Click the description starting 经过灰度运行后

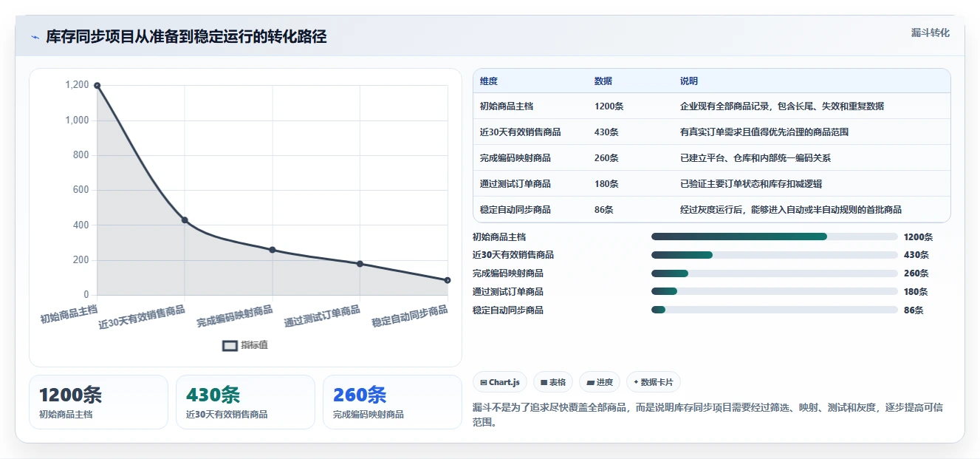(x=791, y=210)
